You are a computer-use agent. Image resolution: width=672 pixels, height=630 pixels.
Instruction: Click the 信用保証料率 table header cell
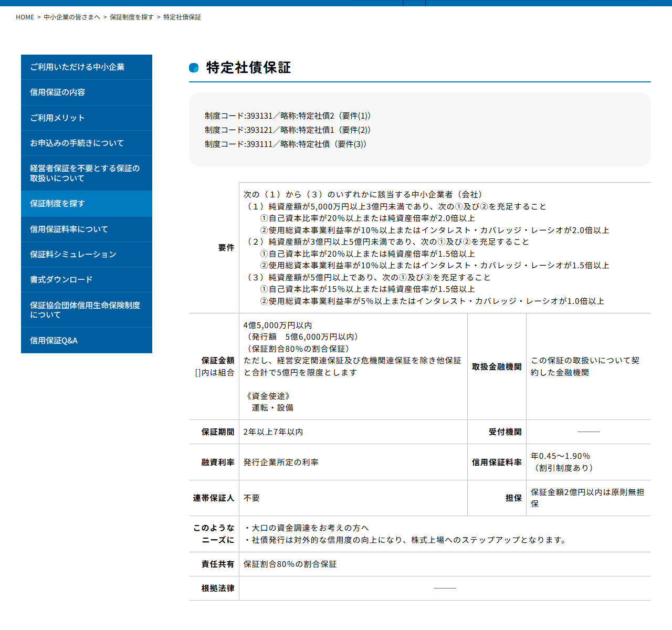point(497,463)
